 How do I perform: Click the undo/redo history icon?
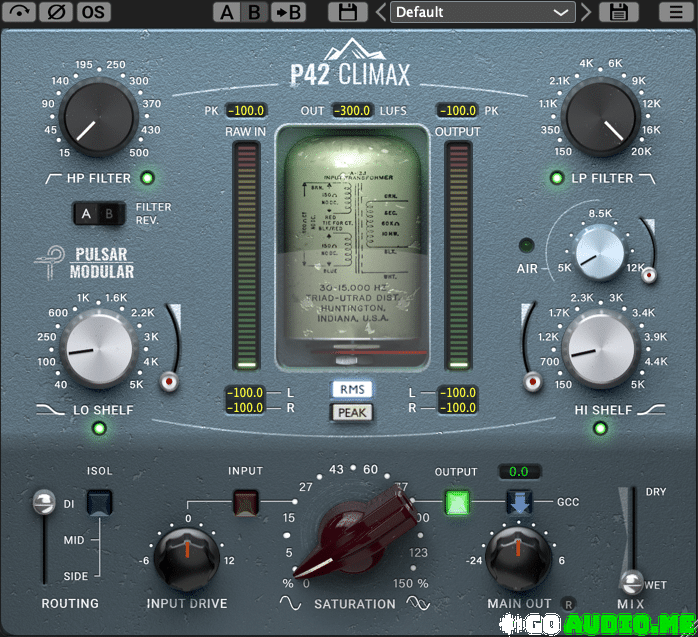pos(19,12)
